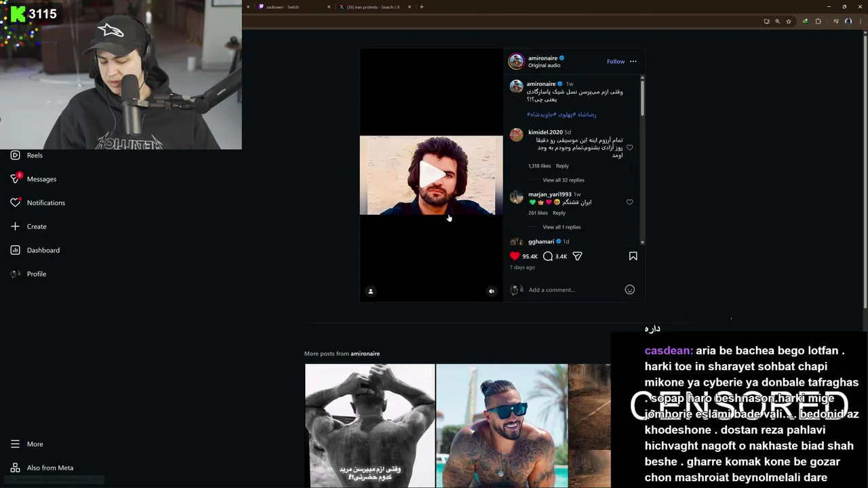Open gghamari's profile from comments
The height and width of the screenshot is (488, 868).
point(541,241)
